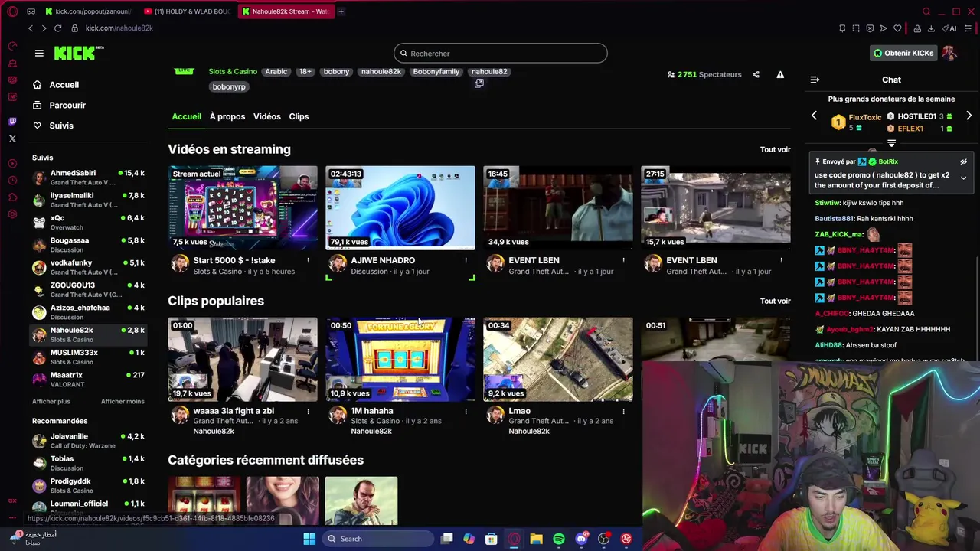Viewport: 980px width, 551px height.
Task: Open the AJIWE NHADRO video thumbnail
Action: 400,207
